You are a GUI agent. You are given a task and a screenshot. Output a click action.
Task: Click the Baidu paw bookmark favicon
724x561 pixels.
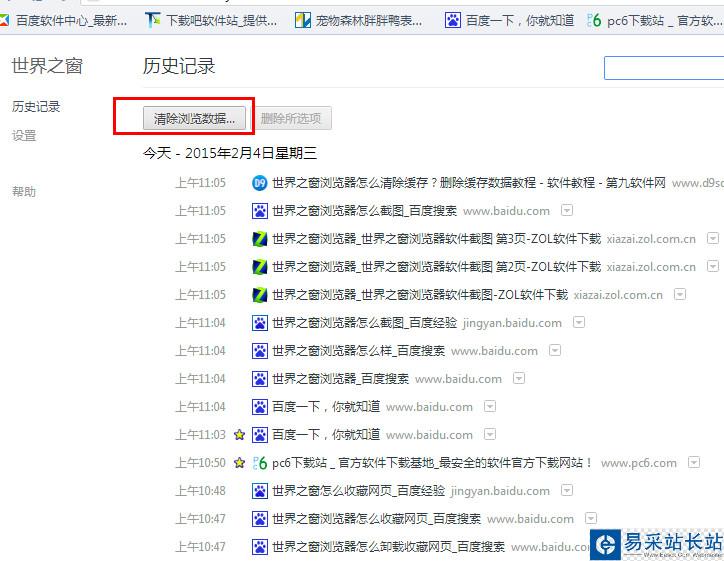point(452,20)
